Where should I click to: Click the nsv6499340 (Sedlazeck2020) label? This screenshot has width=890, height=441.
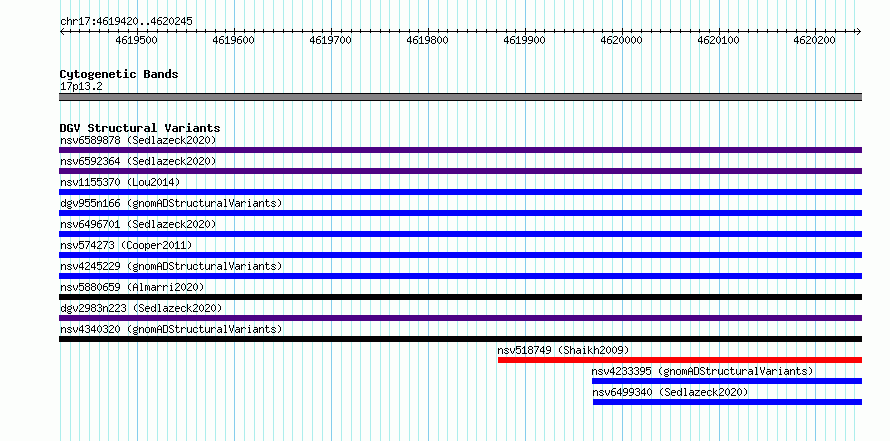click(x=670, y=392)
